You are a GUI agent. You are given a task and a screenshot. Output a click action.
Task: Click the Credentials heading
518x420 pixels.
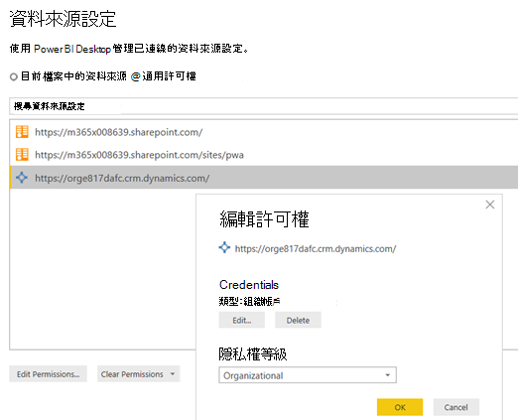[249, 285]
